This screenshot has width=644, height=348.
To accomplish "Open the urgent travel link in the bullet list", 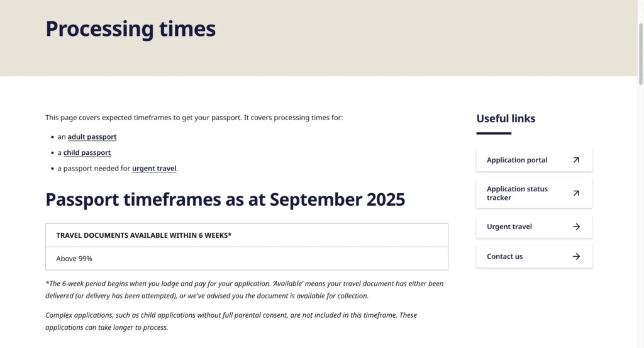I will point(154,168).
